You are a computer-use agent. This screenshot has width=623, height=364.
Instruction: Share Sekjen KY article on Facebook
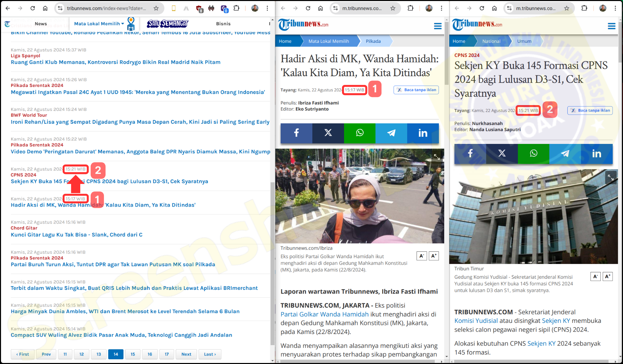(x=470, y=153)
